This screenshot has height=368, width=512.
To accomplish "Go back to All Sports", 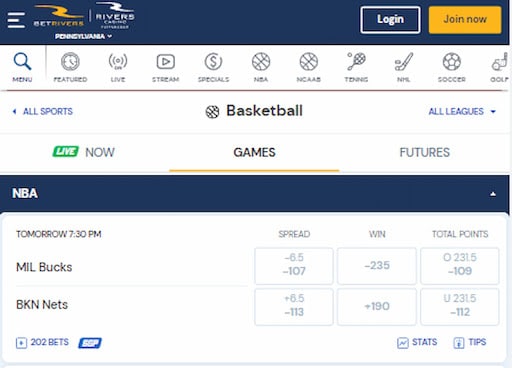I will click(42, 111).
